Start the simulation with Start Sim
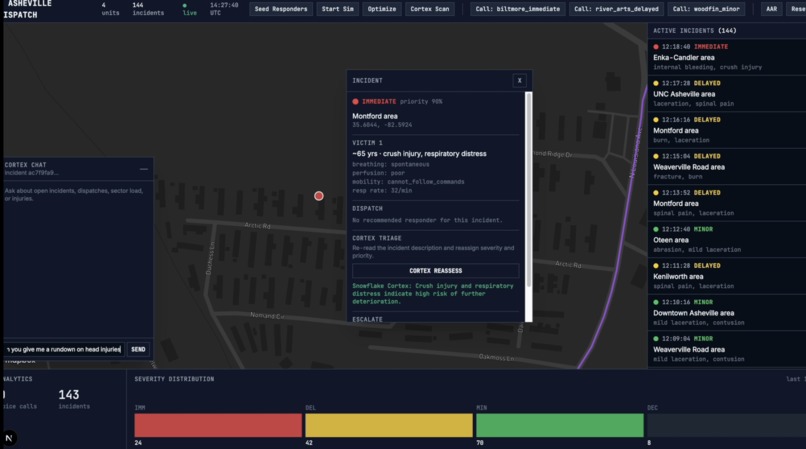 [x=337, y=9]
